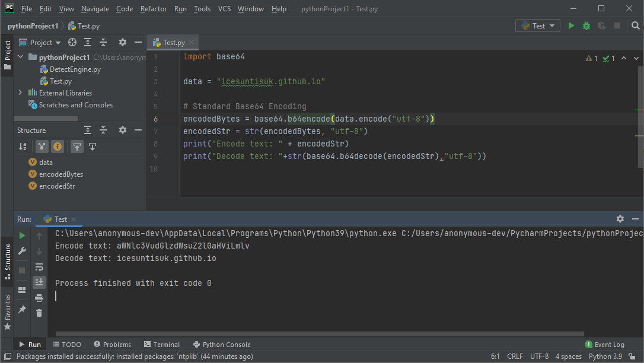644x363 pixels.
Task: Print the console output
Action: tap(39, 298)
